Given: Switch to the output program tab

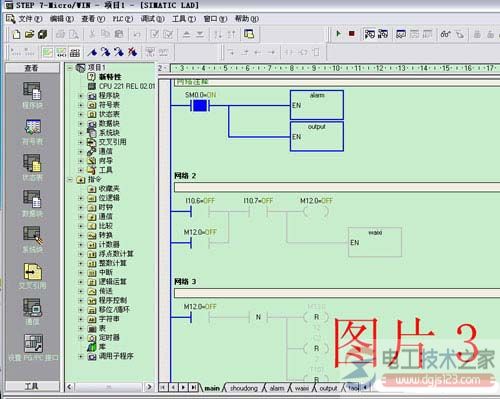Looking at the screenshot, I should point(328,388).
